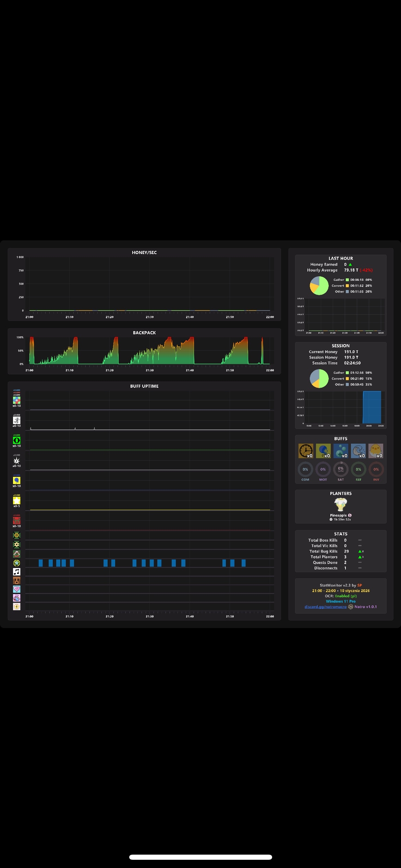The image size is (401, 868).
Task: Click the COM 0% progress ring
Action: 305,469
